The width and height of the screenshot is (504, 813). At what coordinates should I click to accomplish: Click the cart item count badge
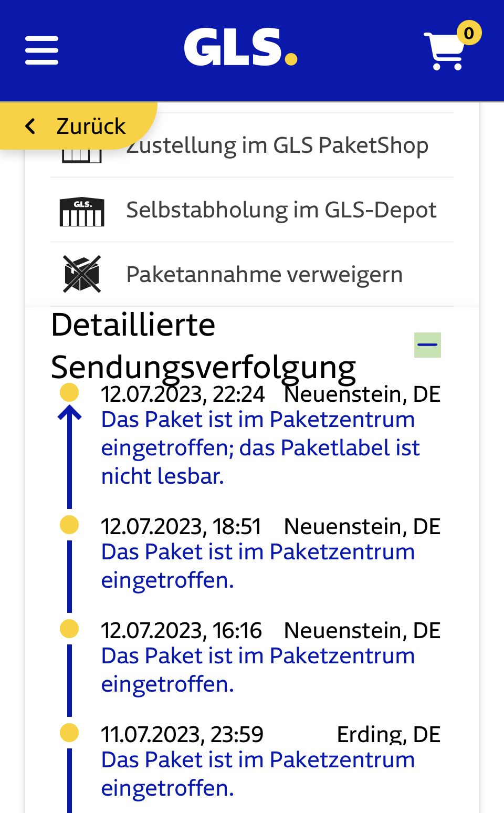[469, 33]
